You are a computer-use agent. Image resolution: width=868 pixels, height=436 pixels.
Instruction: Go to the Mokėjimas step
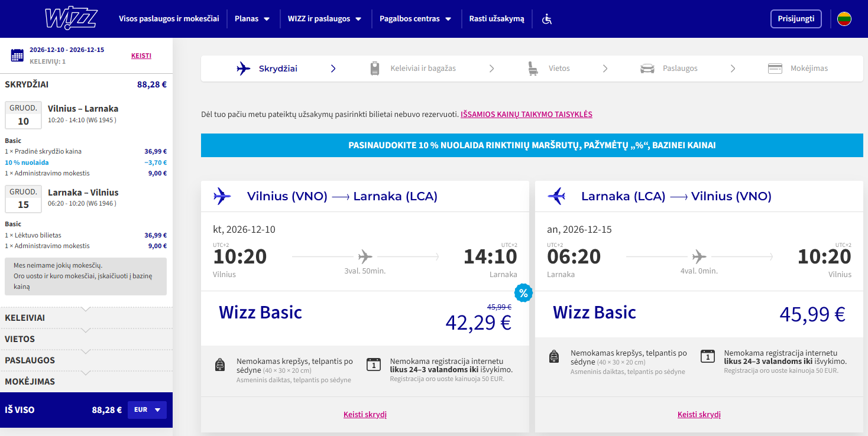pyautogui.click(x=798, y=69)
